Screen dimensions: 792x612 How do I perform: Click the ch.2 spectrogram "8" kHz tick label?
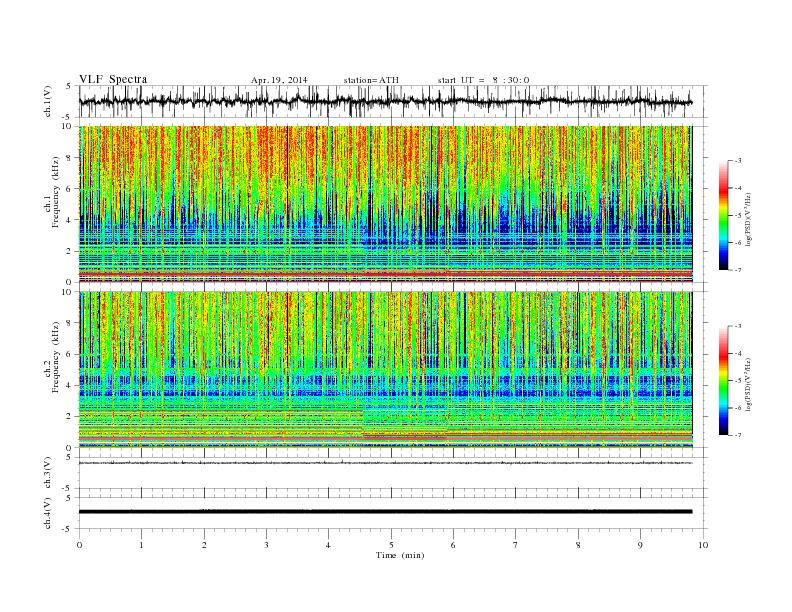[69, 323]
